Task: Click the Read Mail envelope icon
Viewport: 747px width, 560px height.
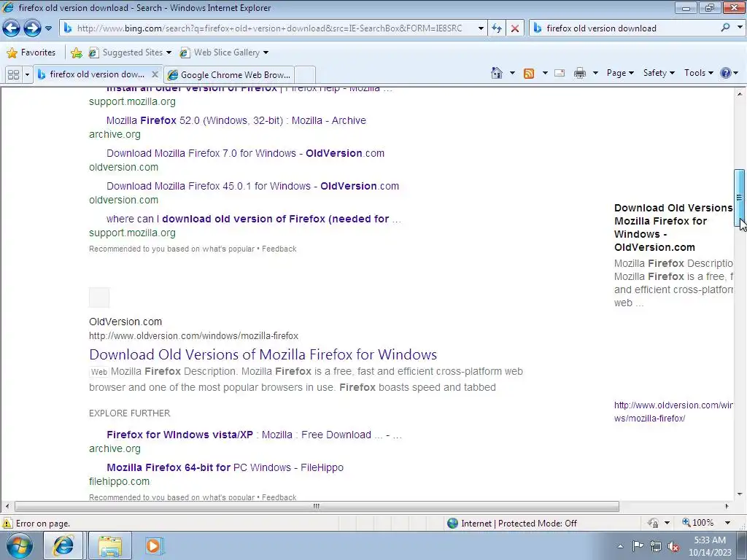Action: (x=560, y=73)
